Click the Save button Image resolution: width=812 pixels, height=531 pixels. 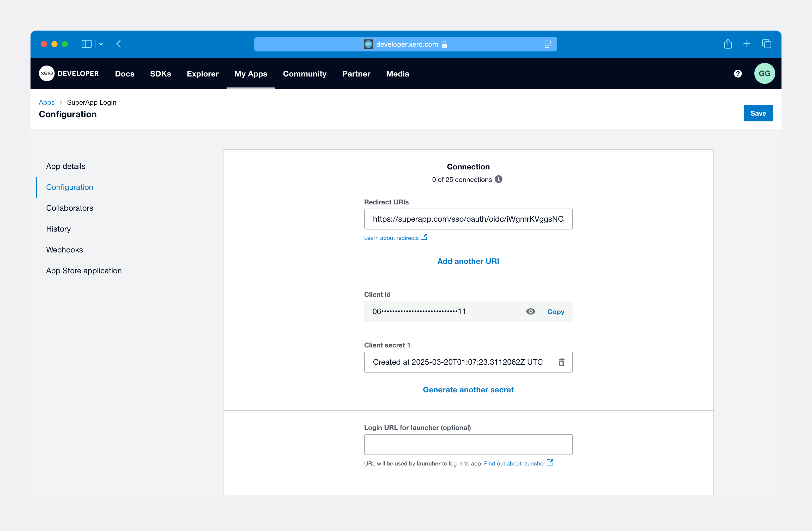pos(758,113)
